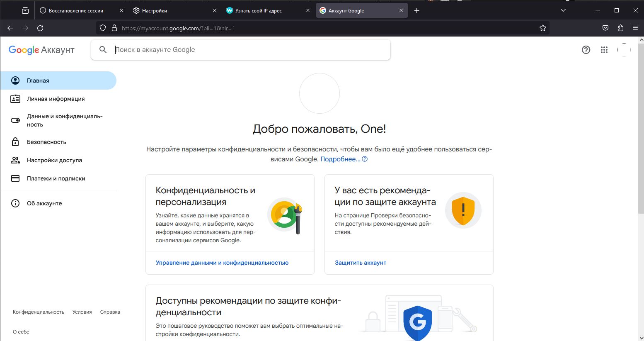This screenshot has height=341, width=644.
Task: Open Платежи и подписки section
Action: click(58, 178)
